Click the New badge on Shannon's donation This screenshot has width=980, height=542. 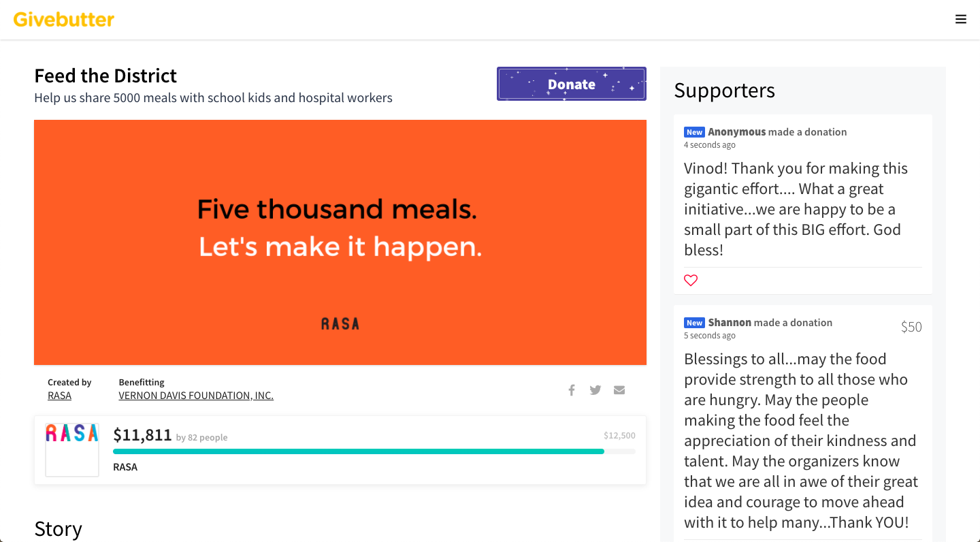pos(694,323)
